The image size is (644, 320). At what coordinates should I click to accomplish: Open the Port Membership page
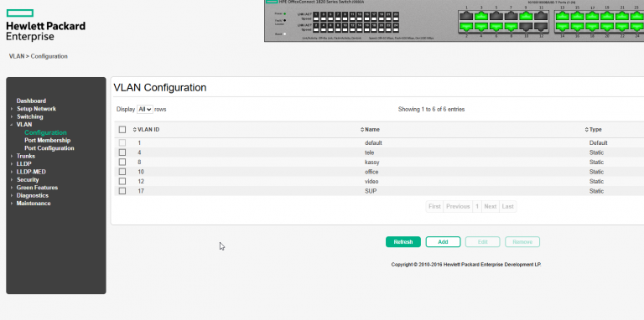click(47, 140)
